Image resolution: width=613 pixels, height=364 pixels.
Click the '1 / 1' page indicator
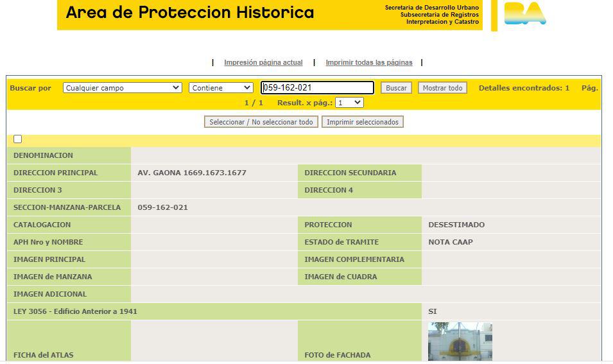[x=254, y=103]
